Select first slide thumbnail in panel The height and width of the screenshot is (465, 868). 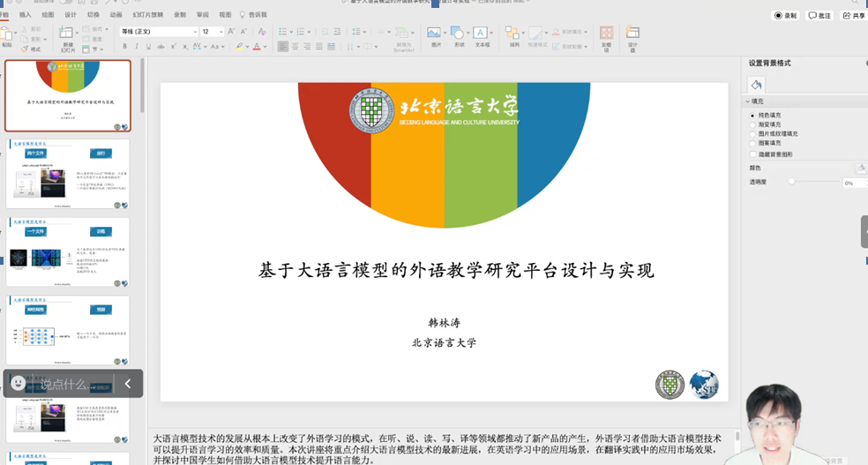(68, 96)
